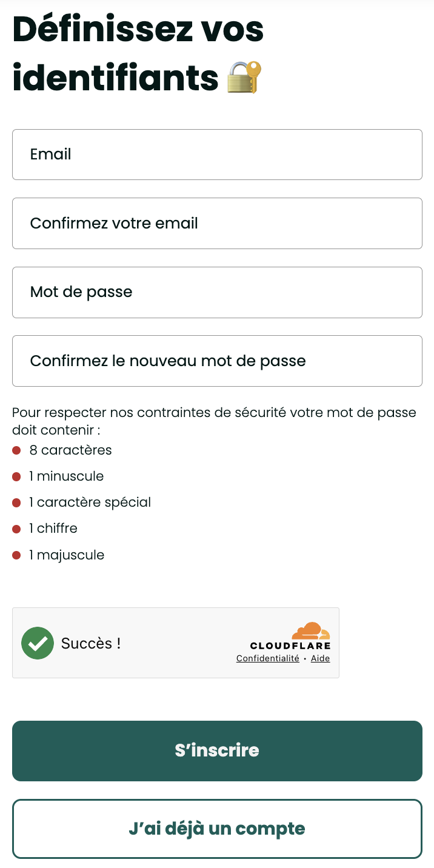The image size is (434, 868).
Task: Click the red bullet beside "8 caractères"
Action: click(x=16, y=450)
